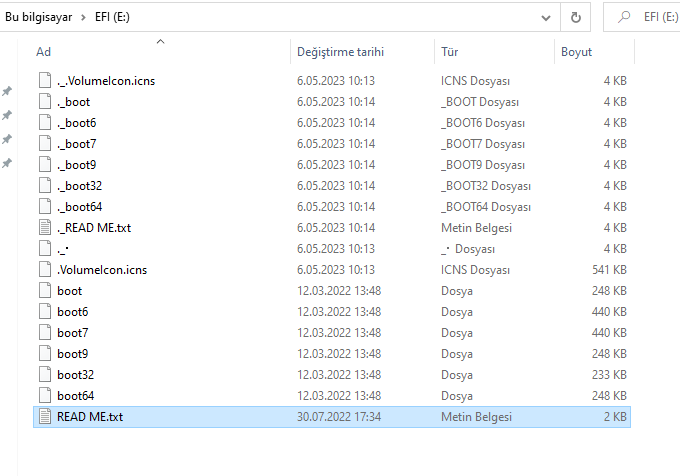Click the third pin icon in sidebar
Screen dimensions: 680x476
(7, 139)
